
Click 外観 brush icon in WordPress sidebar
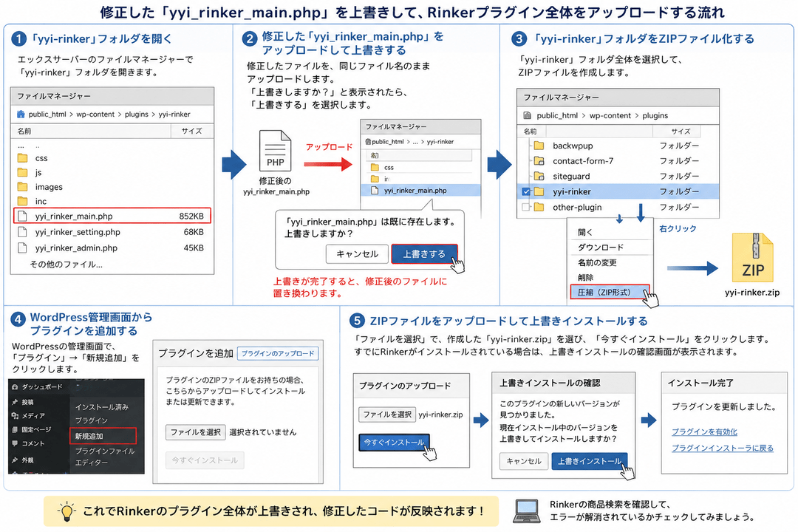(x=15, y=460)
